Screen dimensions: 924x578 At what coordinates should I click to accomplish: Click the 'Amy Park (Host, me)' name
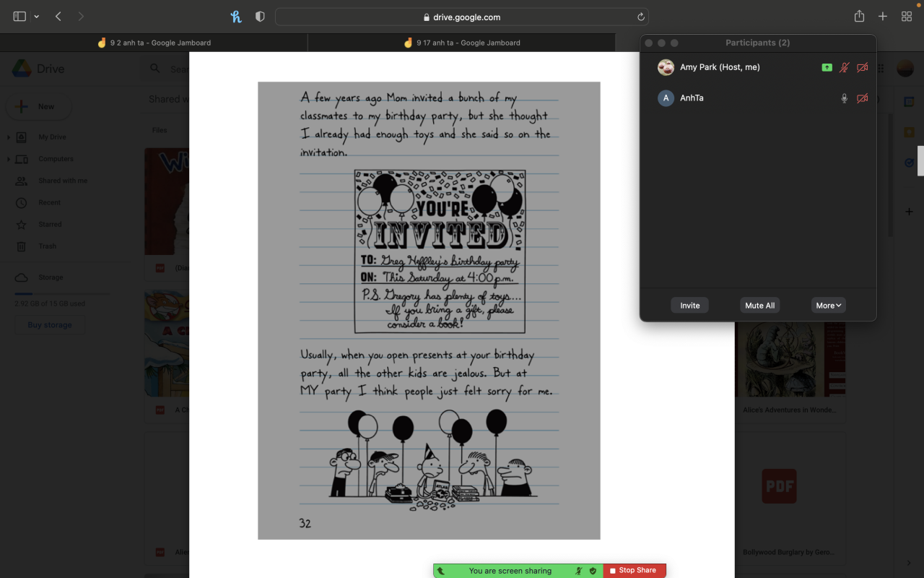(720, 67)
